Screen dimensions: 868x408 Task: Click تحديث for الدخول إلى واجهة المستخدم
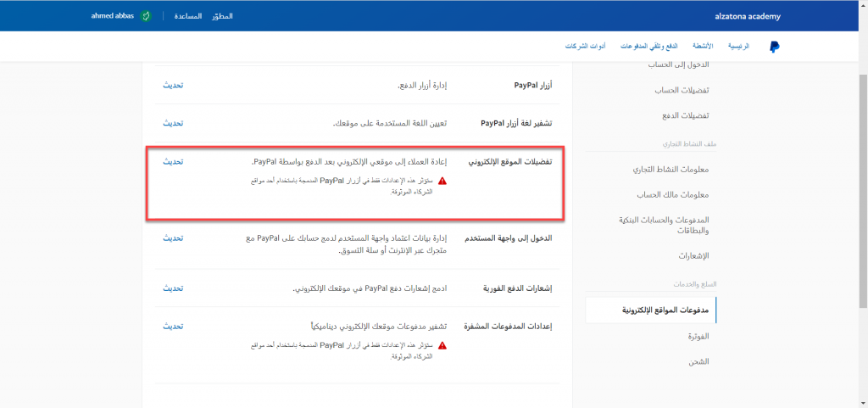(173, 238)
